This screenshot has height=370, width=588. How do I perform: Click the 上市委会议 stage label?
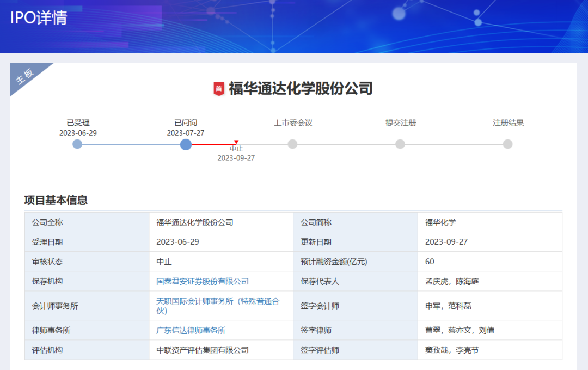pyautogui.click(x=293, y=123)
